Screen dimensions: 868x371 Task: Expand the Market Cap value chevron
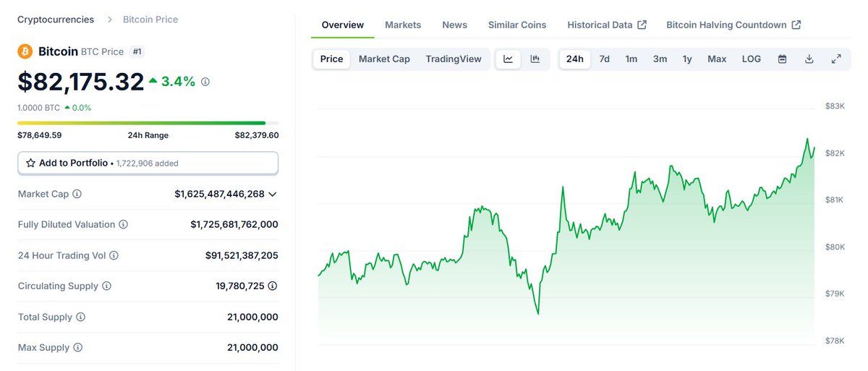[273, 194]
